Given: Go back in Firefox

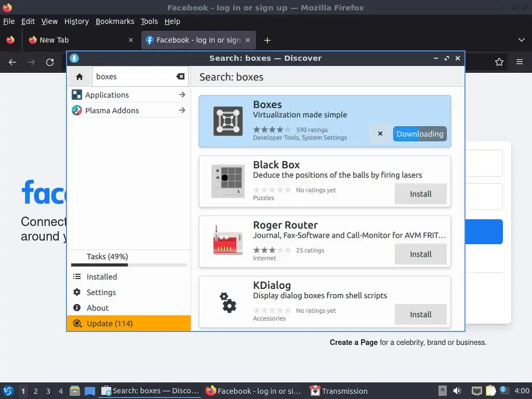Looking at the screenshot, I should point(12,62).
